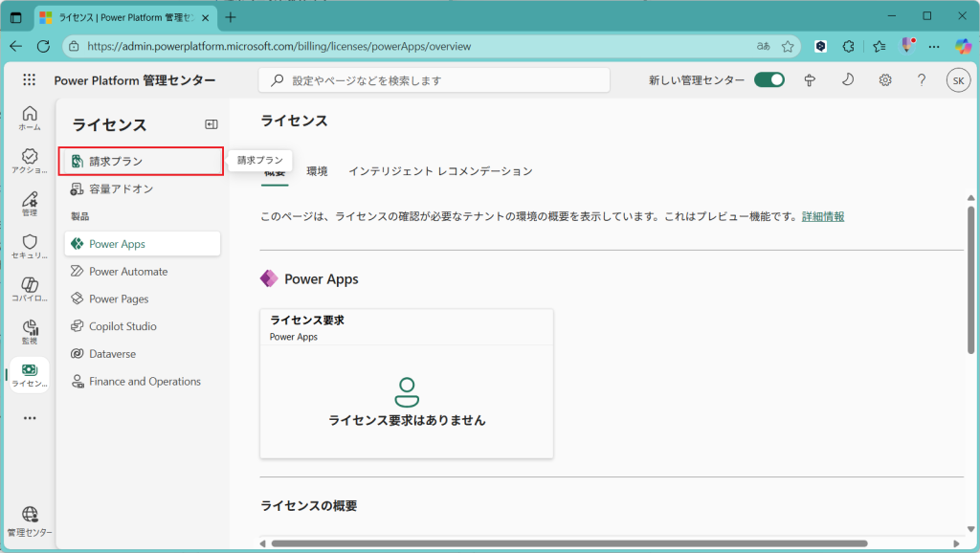Image resolution: width=980 pixels, height=553 pixels.
Task: Open the SK account avatar
Action: pyautogui.click(x=958, y=80)
